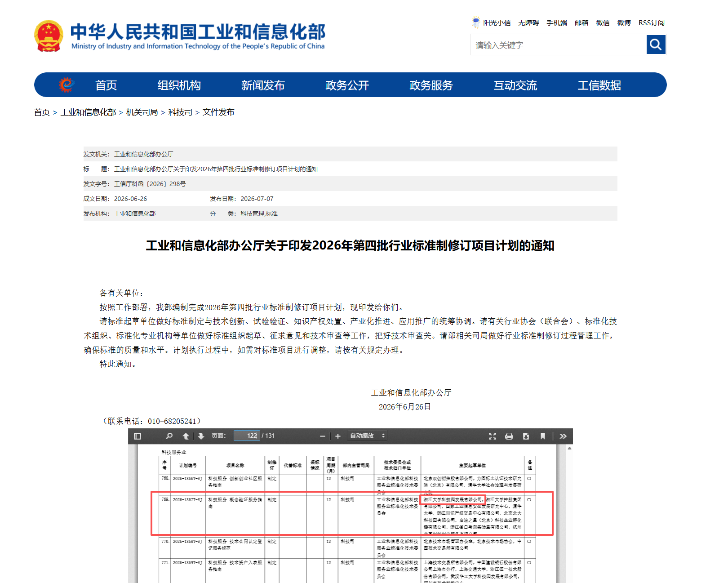Screen dimensions: 728x583
Task: Open PDF viewer secondary tools menu
Action: (x=563, y=436)
